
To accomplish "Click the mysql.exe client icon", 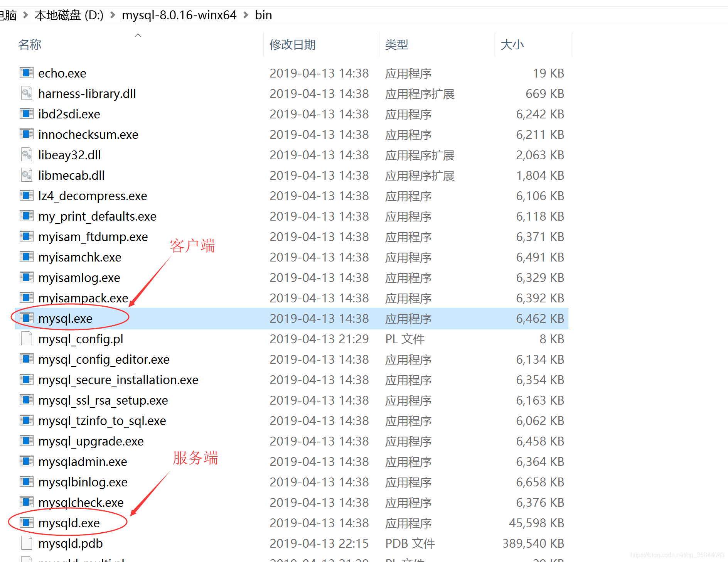I will [27, 318].
